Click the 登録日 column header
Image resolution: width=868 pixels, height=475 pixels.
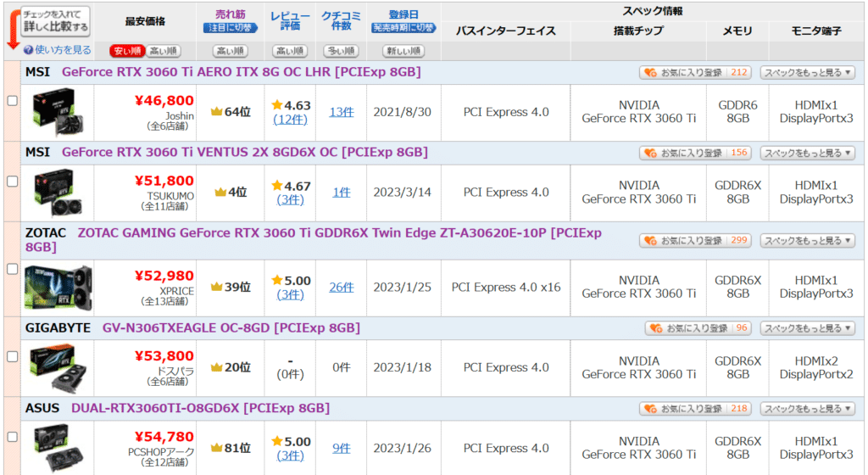403,14
